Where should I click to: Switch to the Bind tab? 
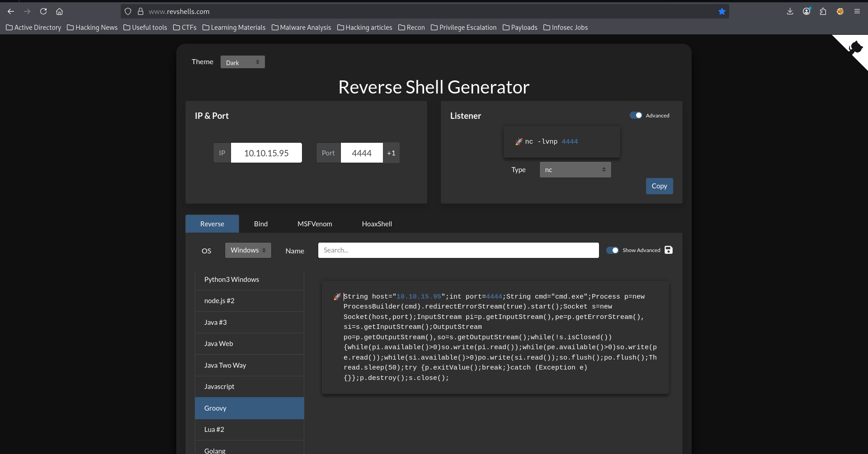[260, 224]
